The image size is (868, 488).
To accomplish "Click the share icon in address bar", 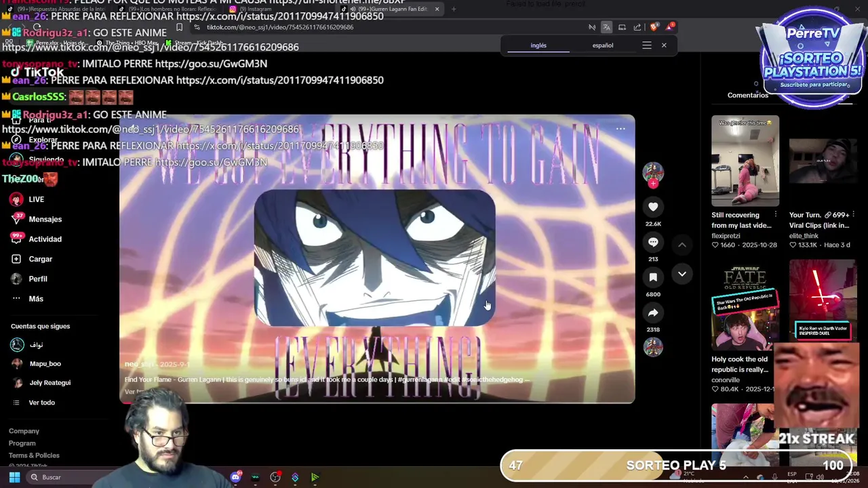I will pos(637,27).
